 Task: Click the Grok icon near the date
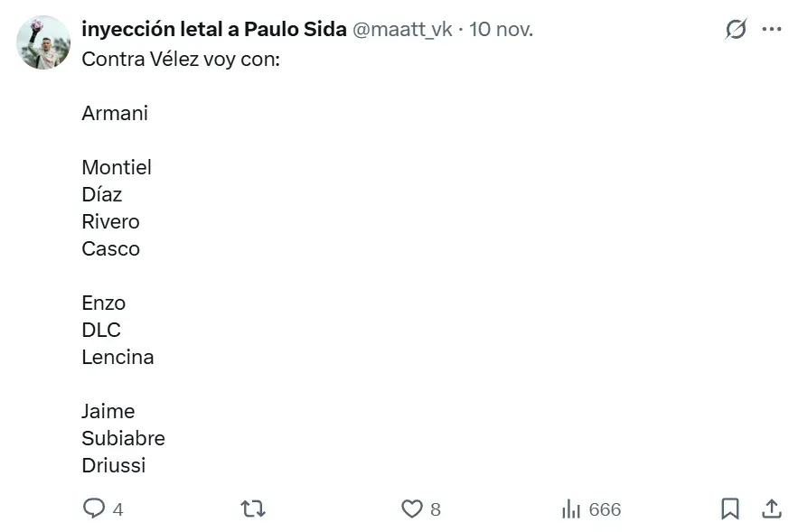[737, 29]
